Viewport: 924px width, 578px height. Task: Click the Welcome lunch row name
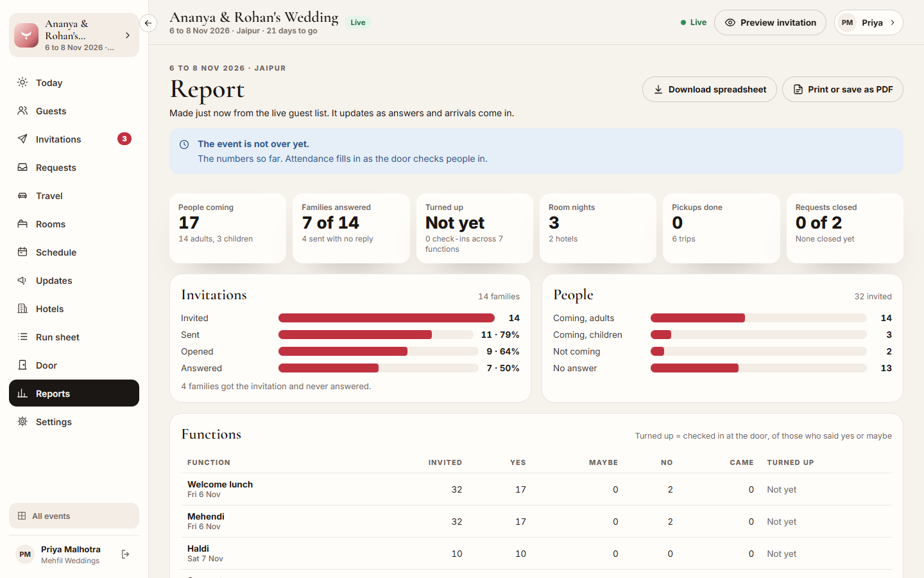[220, 484]
